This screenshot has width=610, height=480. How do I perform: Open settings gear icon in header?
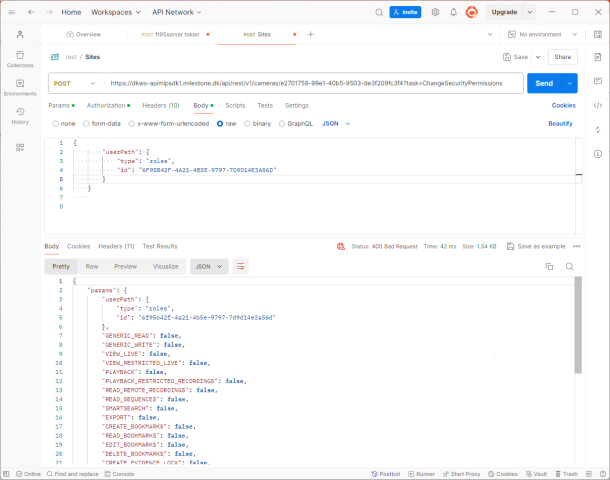click(435, 12)
